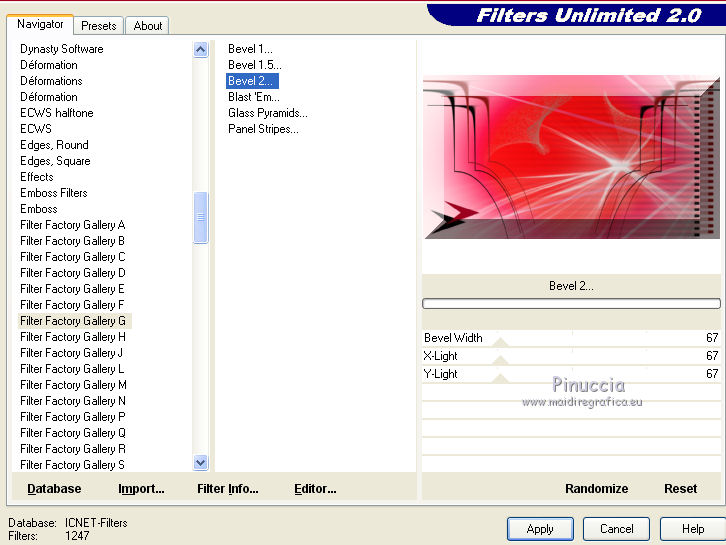Select Emboss Filters category
The height and width of the screenshot is (545, 726).
coord(54,193)
